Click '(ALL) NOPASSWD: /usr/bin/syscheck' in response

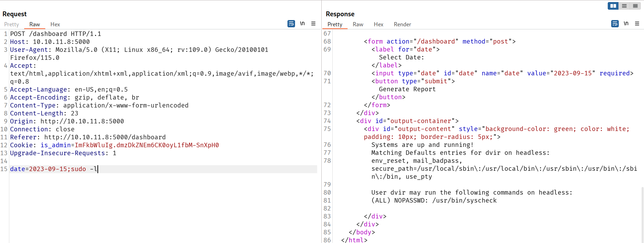tap(434, 200)
